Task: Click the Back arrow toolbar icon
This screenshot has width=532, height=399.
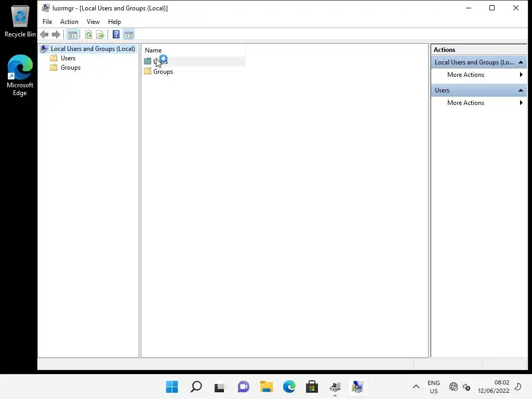Action: click(44, 34)
